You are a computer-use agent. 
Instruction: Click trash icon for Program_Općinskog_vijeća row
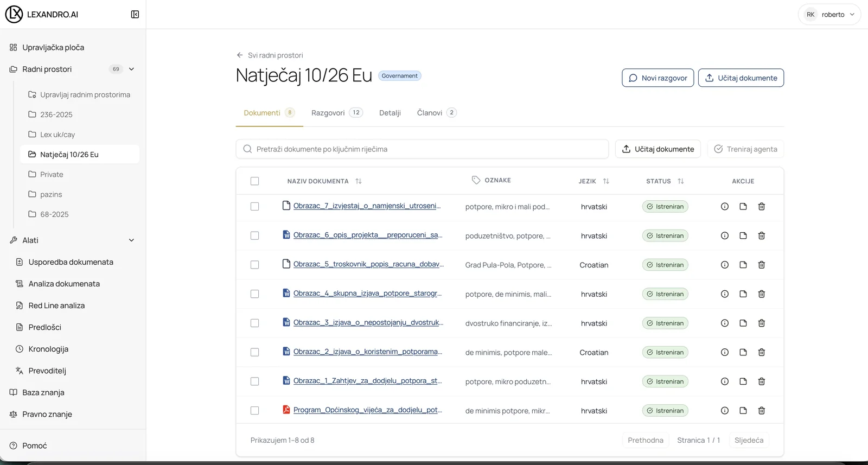[762, 411]
